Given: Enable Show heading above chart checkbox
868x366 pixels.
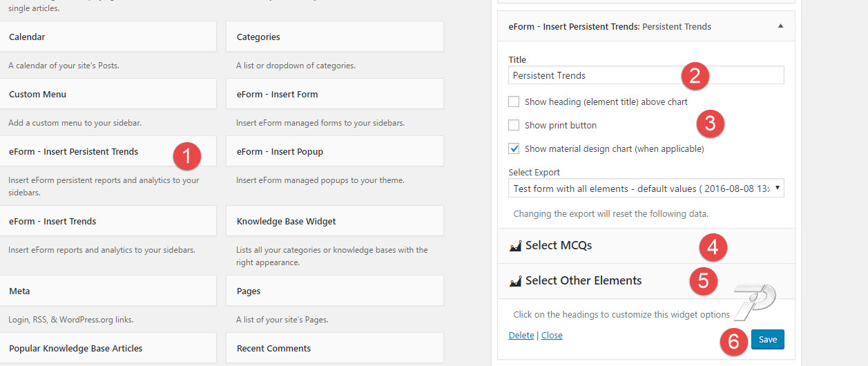Looking at the screenshot, I should pos(514,102).
